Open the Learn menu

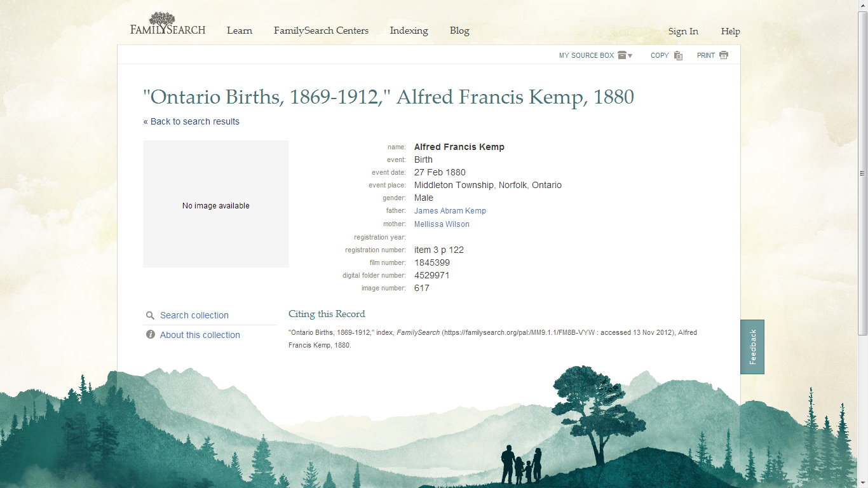click(240, 30)
